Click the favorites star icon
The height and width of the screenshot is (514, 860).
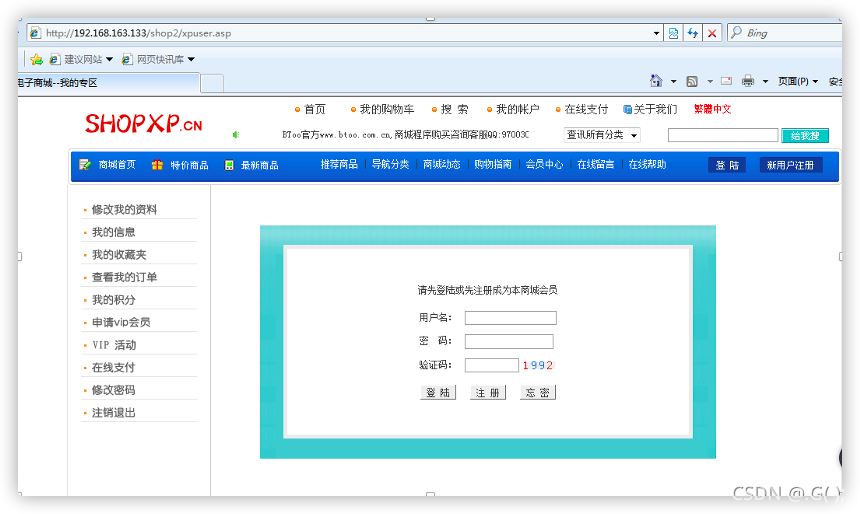click(37, 59)
